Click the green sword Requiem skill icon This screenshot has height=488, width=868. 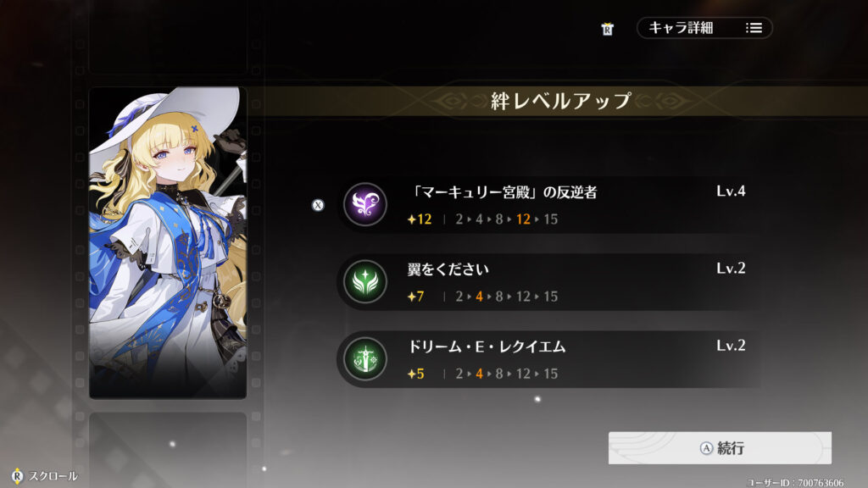(x=364, y=359)
